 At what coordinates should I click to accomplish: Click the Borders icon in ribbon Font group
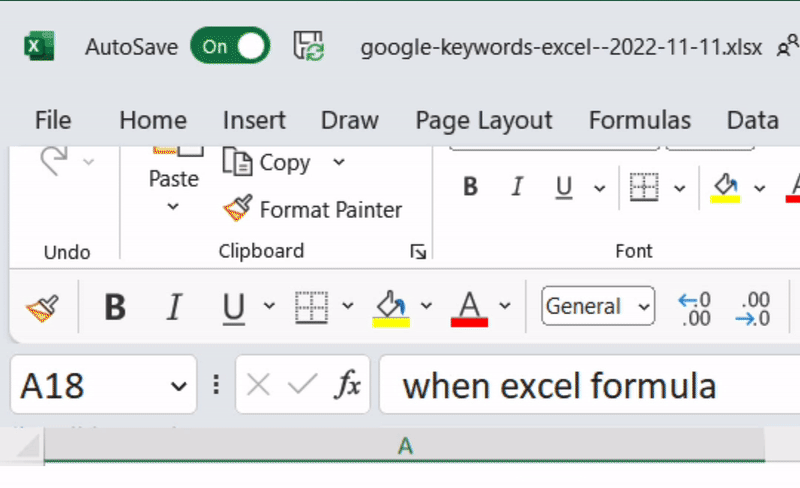coord(644,187)
